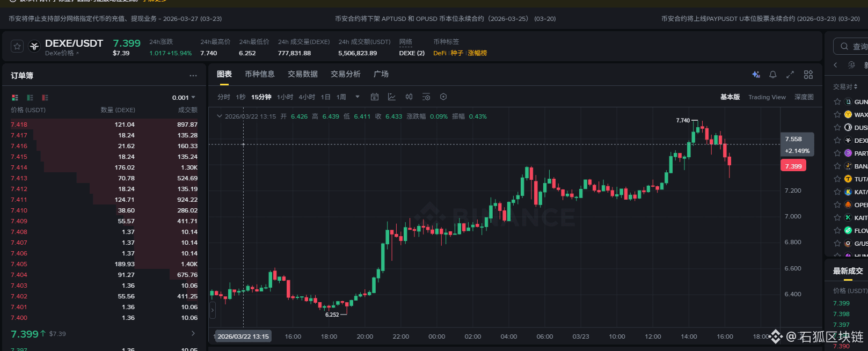Screen dimensions: 868x351
Task: Favorite the PART pair star
Action: pos(837,153)
